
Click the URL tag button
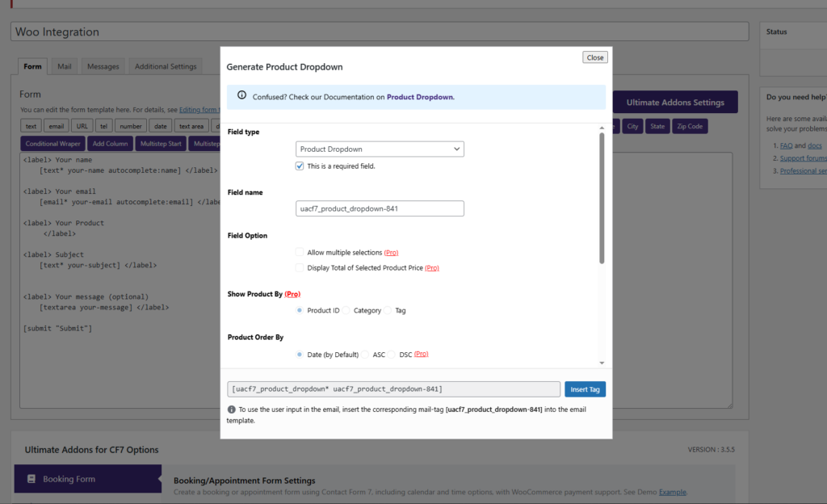tap(82, 126)
